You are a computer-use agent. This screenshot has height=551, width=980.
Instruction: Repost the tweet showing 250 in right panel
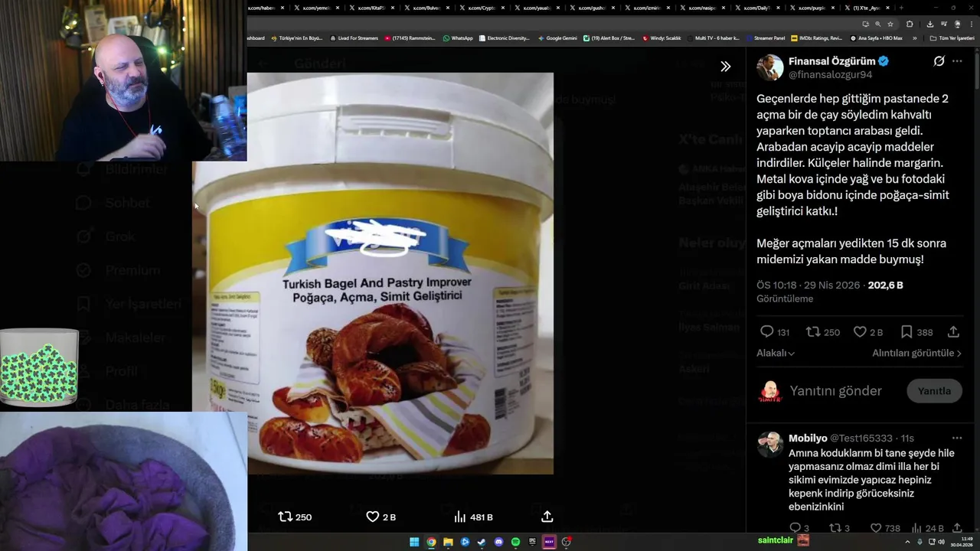pos(813,332)
